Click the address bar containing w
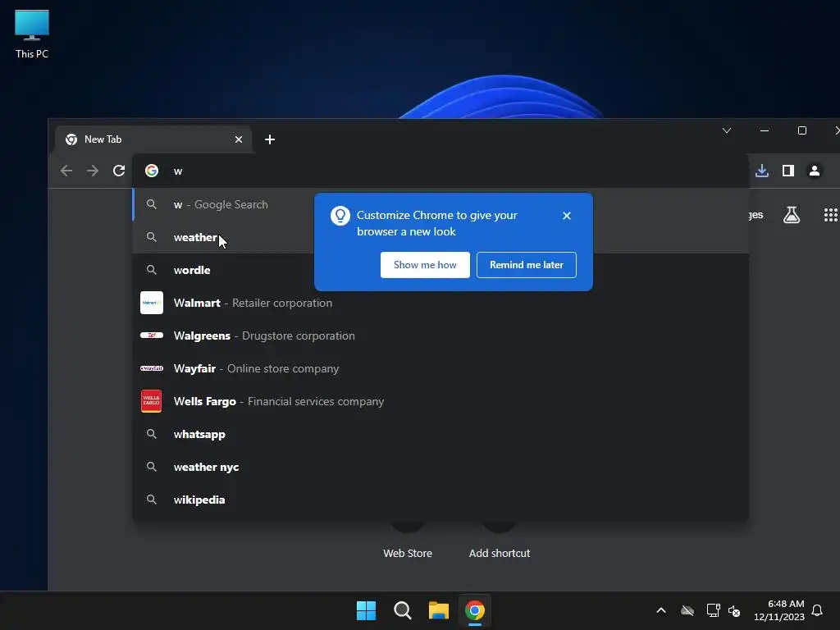 pos(440,171)
